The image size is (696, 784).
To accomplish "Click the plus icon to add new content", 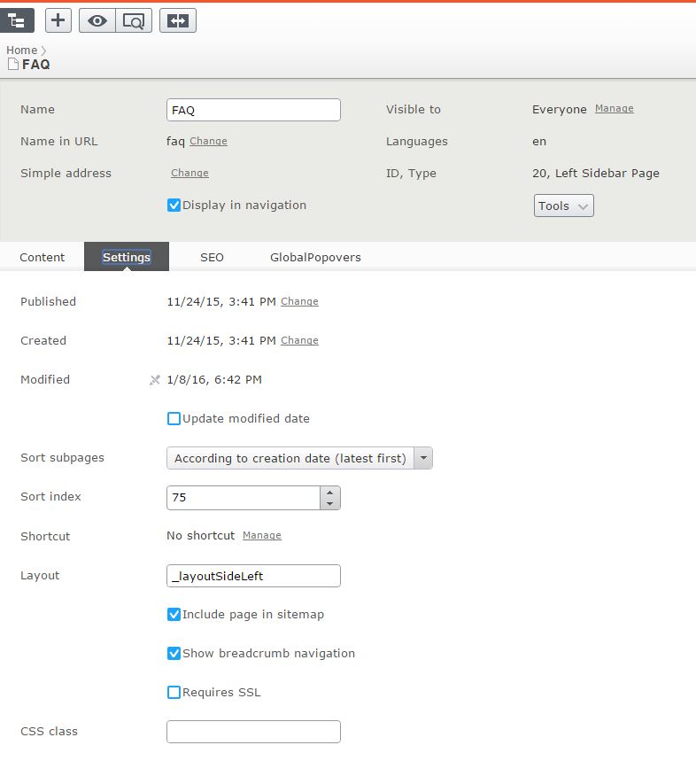I will 58,19.
